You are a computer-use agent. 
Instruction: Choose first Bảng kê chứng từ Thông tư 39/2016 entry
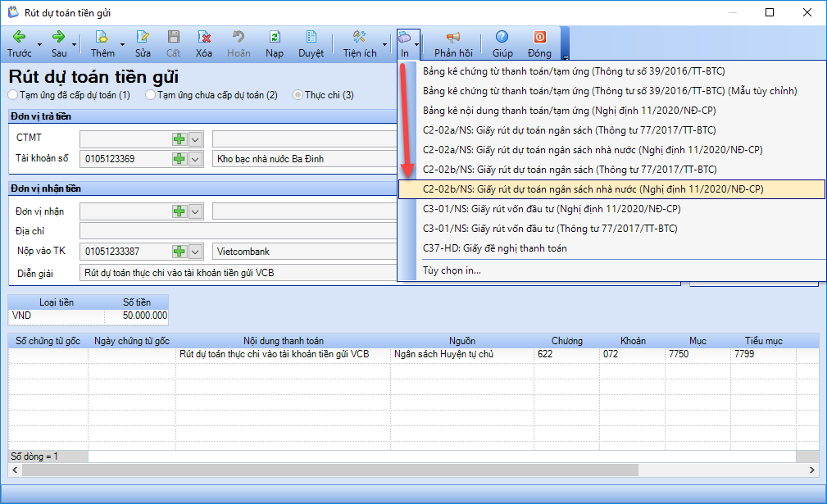coord(611,71)
